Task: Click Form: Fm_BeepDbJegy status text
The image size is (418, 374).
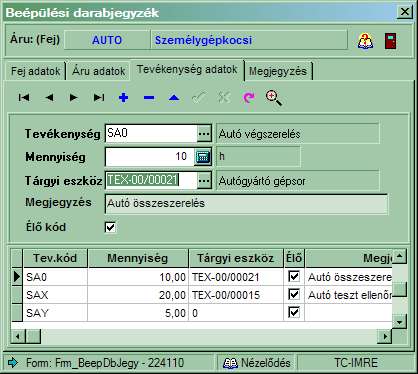Action: [x=105, y=363]
